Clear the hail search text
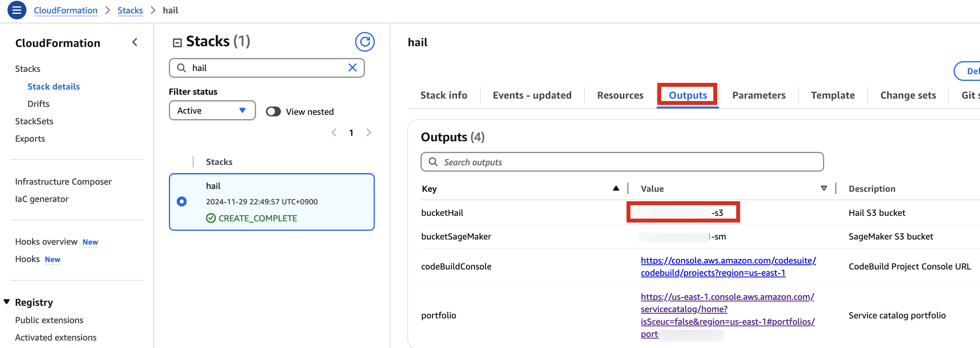Image resolution: width=980 pixels, height=348 pixels. [x=352, y=68]
